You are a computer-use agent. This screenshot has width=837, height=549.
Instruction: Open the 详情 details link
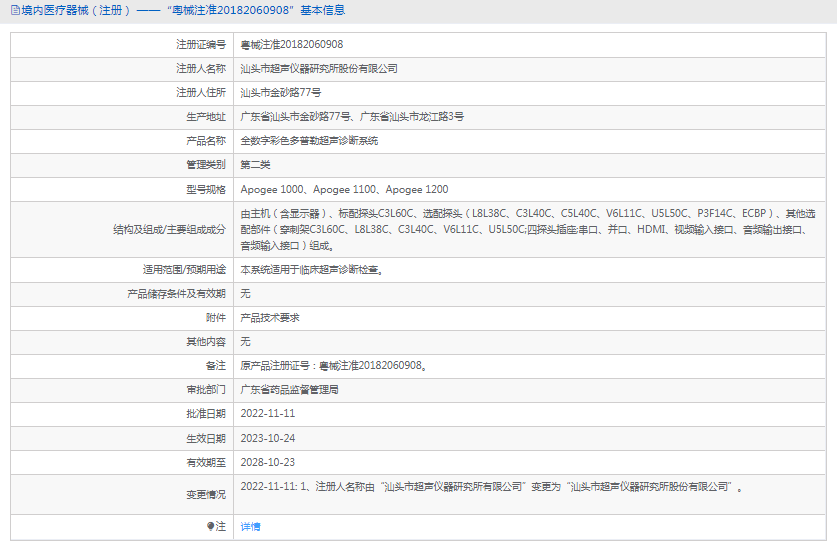pyautogui.click(x=250, y=527)
